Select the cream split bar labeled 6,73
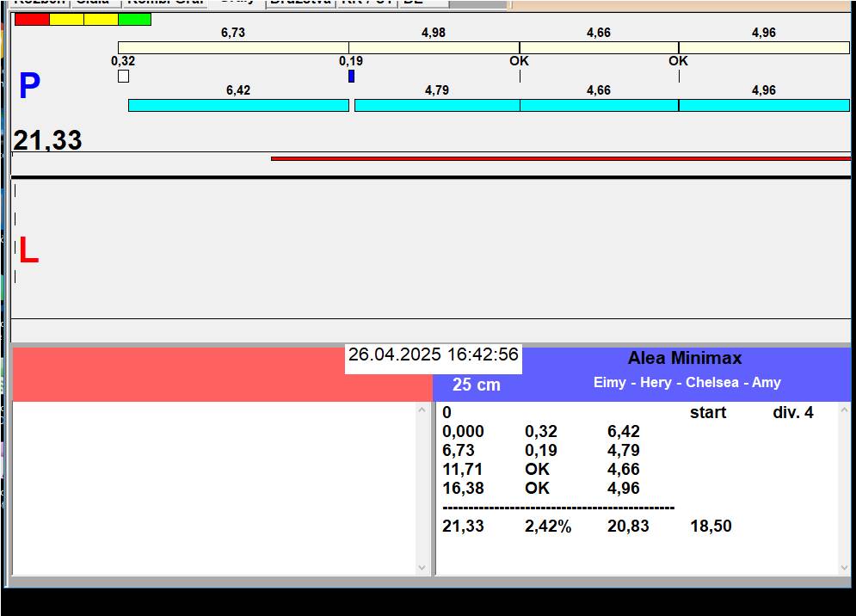Image resolution: width=856 pixels, height=616 pixels. 233,47
